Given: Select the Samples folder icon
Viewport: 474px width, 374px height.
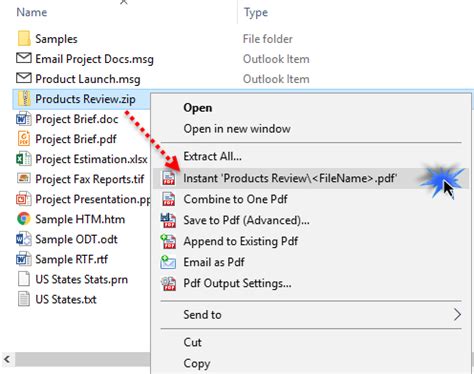Looking at the screenshot, I should pos(24,38).
